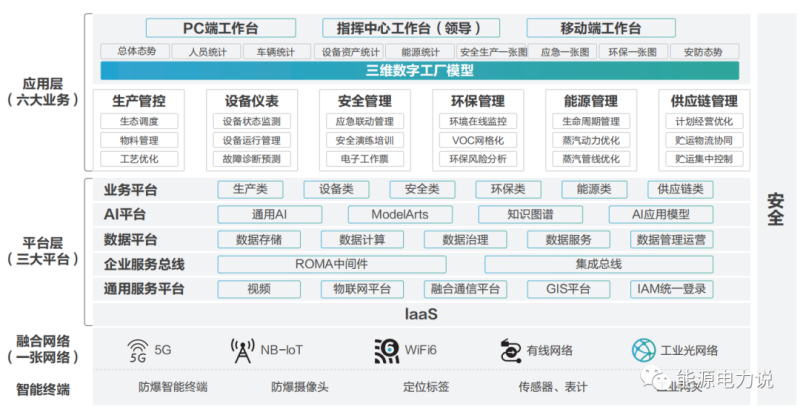Image resolution: width=800 pixels, height=415 pixels.
Task: Open the 设备资产统计 box
Action: coord(349,52)
